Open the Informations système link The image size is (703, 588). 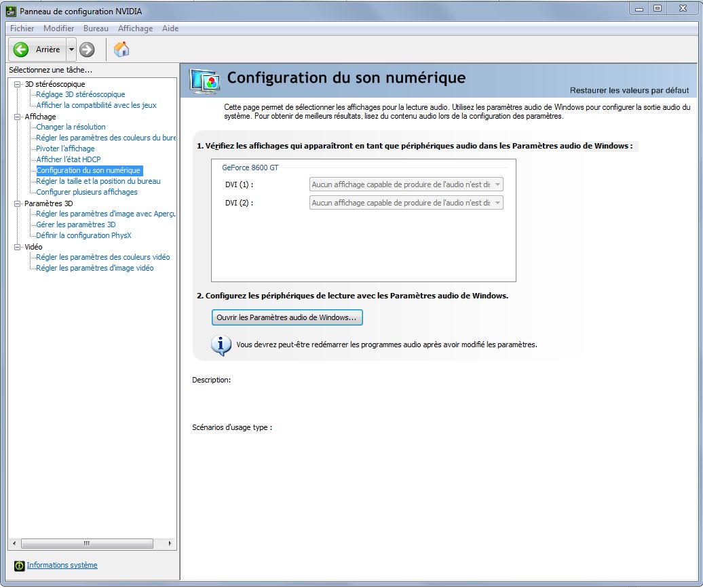coord(62,566)
